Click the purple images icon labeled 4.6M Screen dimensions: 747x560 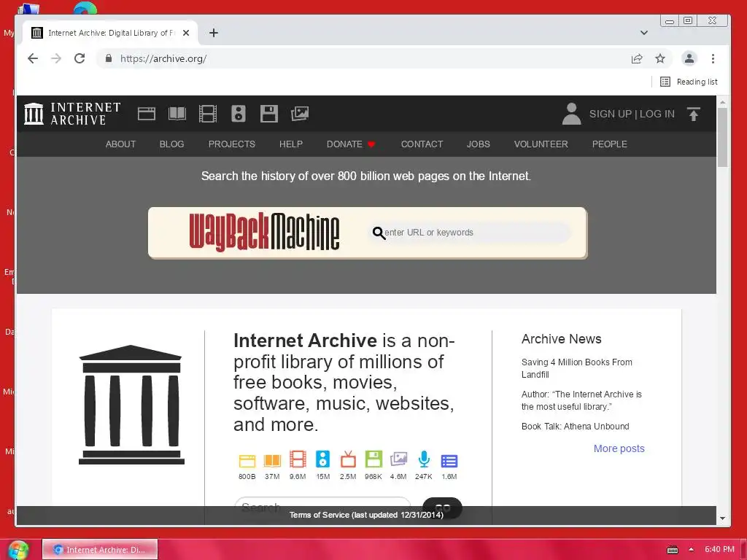(x=398, y=459)
